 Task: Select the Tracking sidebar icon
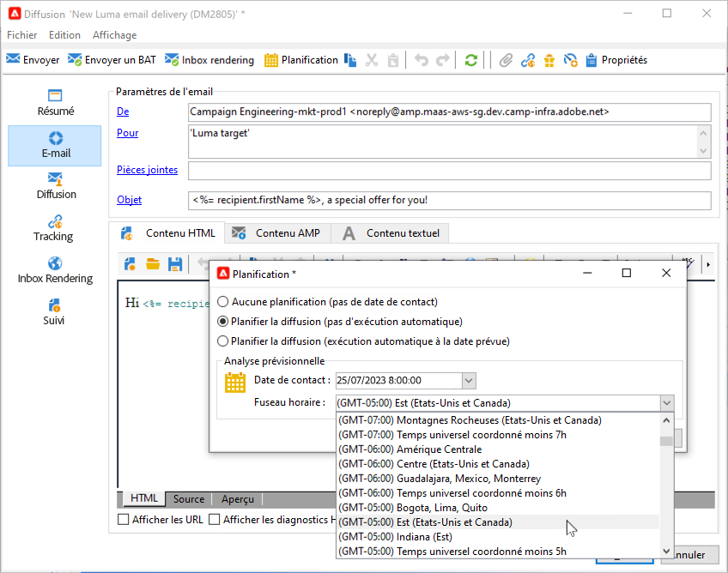pyautogui.click(x=54, y=228)
